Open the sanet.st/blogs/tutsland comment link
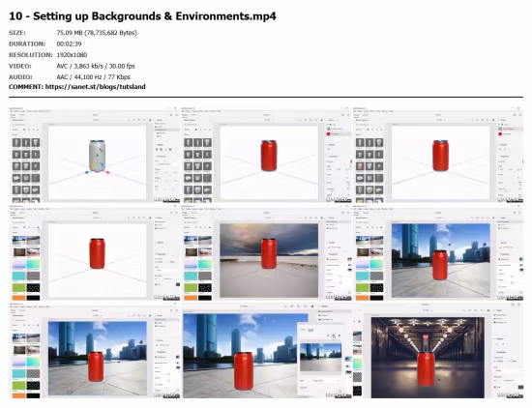532x408 pixels. (x=96, y=87)
